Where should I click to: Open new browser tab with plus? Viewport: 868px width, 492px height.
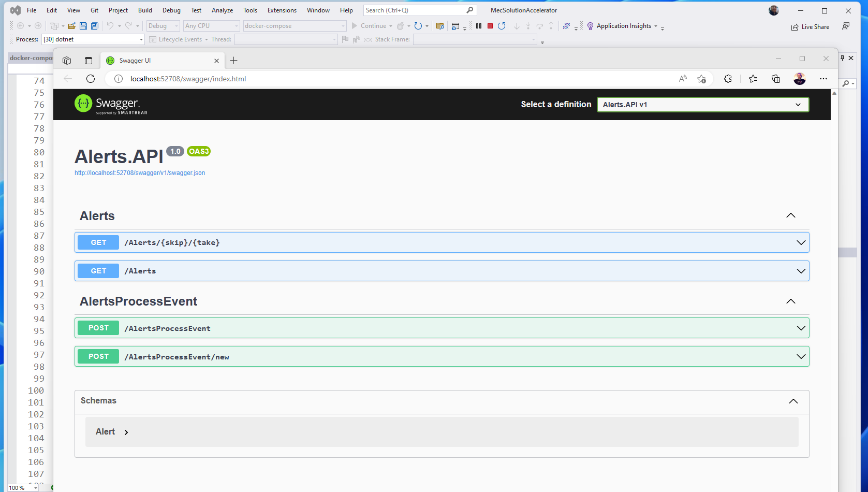tap(234, 61)
